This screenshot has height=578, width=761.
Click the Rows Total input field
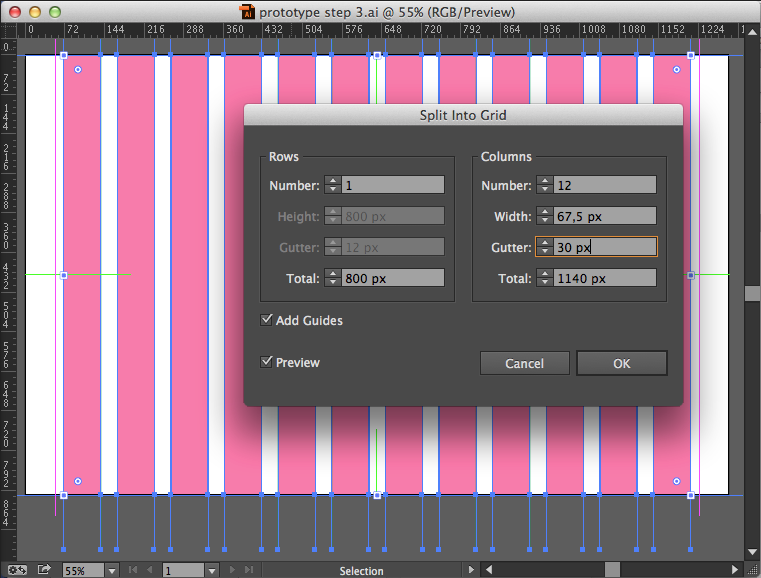click(394, 278)
